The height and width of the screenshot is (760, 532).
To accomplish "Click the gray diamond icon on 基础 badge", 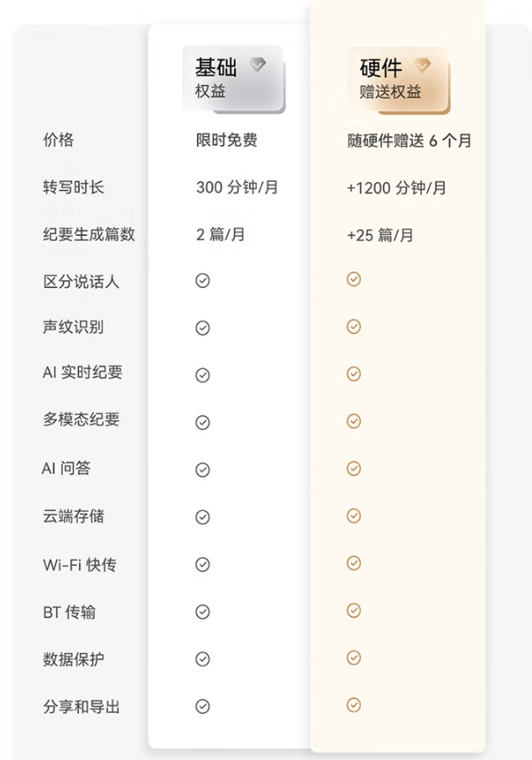I will [258, 65].
